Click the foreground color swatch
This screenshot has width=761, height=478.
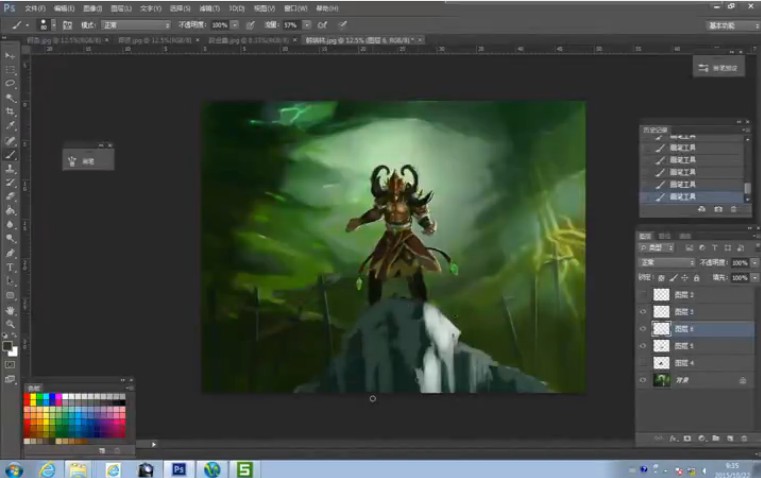pyautogui.click(x=7, y=346)
